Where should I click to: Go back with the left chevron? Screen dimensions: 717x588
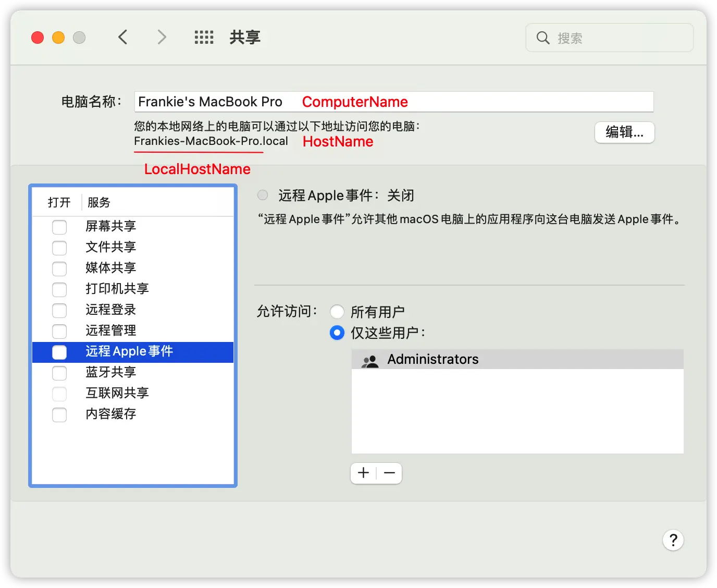point(123,37)
